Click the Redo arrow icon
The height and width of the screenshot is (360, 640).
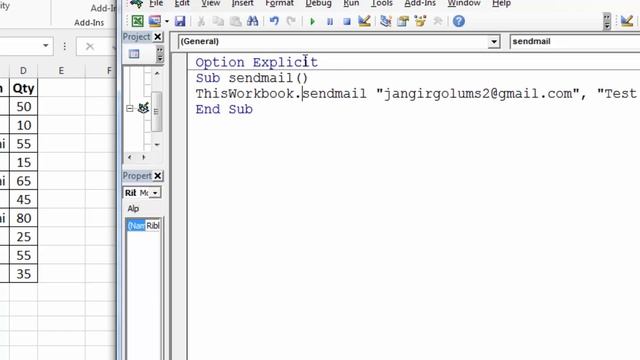291,21
